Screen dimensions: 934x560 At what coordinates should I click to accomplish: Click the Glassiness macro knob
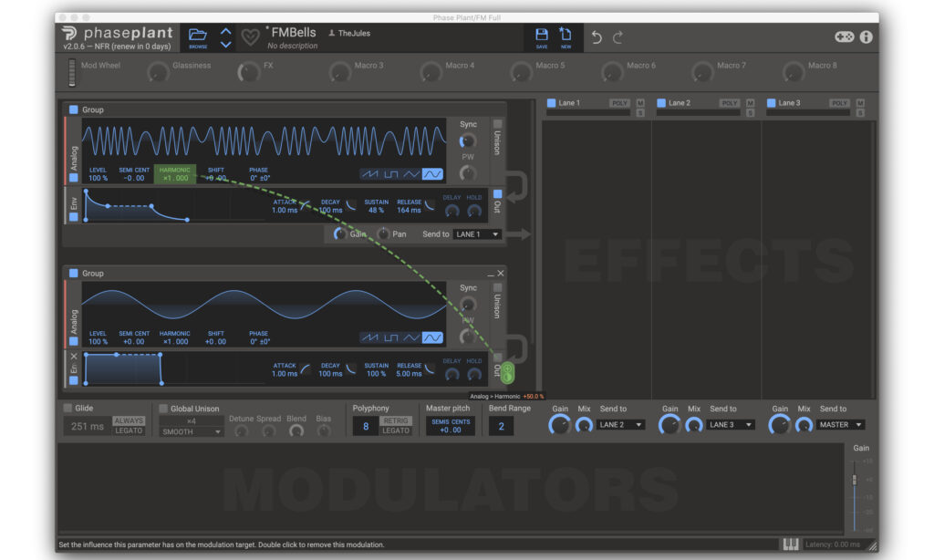click(158, 73)
